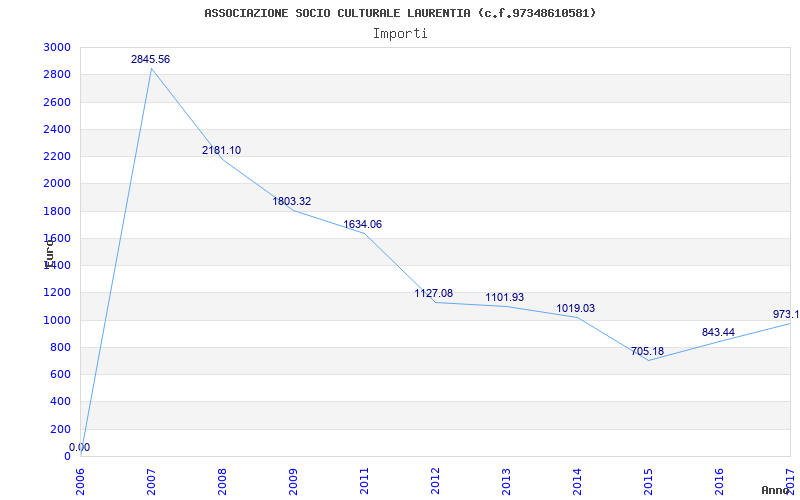The width and height of the screenshot is (800, 500).
Task: Select the 1101.93 data label
Action: [505, 297]
